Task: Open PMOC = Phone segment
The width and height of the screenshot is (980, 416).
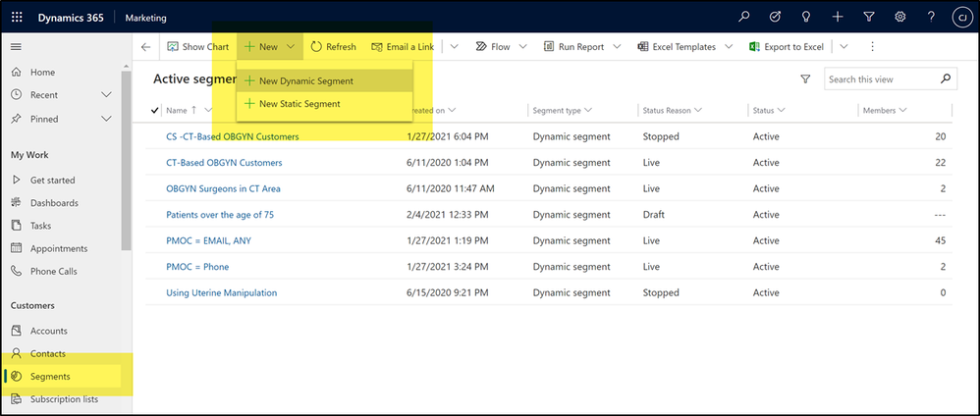Action: (x=197, y=267)
